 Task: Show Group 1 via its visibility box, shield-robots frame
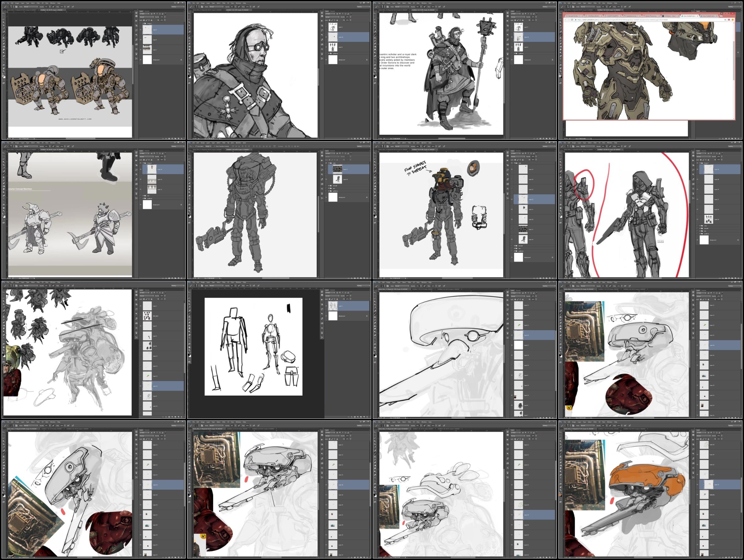click(x=141, y=24)
